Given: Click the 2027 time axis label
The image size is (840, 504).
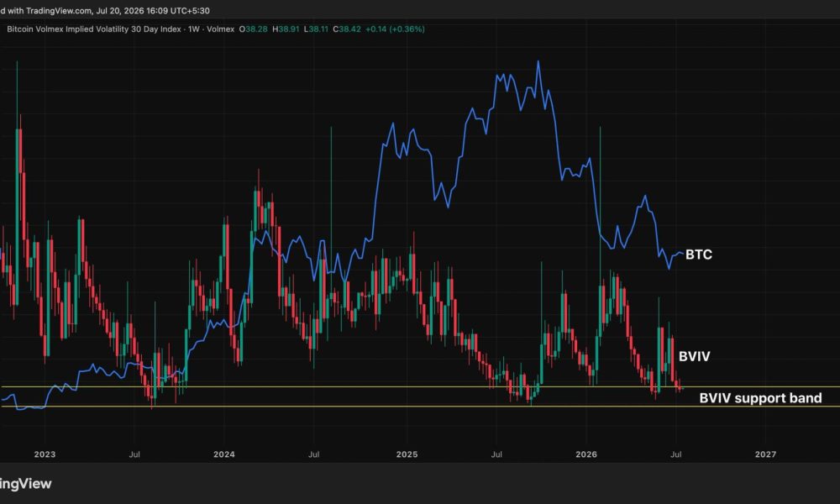Looking at the screenshot, I should coord(765,454).
